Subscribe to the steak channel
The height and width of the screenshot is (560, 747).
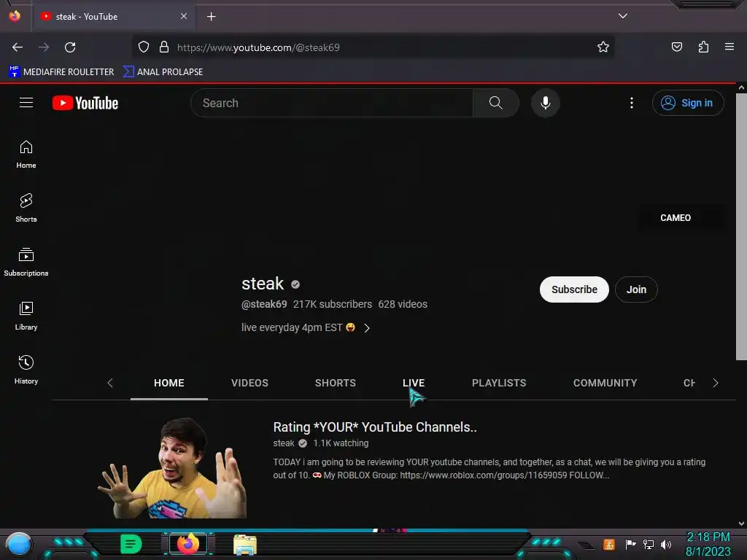point(574,289)
